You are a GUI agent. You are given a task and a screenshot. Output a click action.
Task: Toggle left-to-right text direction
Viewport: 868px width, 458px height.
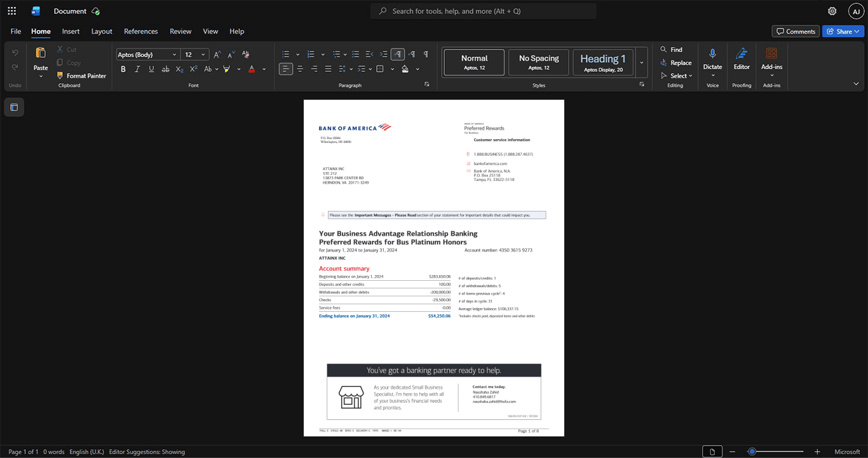[x=398, y=55]
